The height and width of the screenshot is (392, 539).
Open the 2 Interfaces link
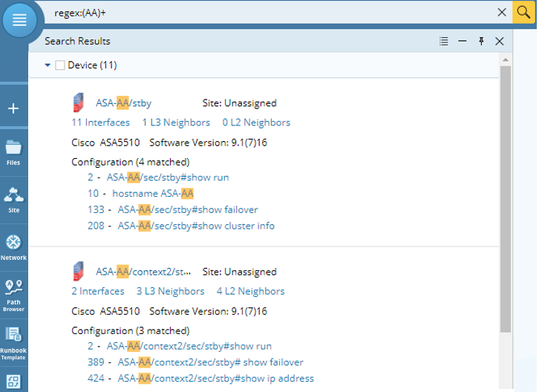tap(98, 291)
